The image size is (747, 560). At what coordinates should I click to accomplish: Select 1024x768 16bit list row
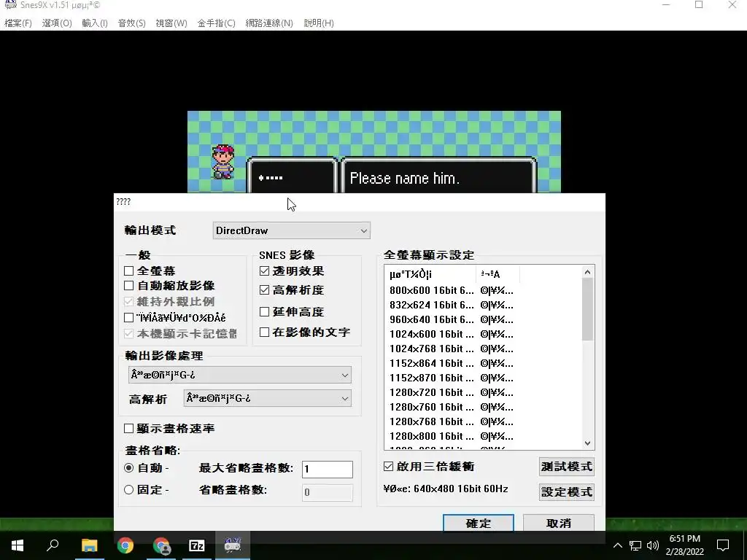[452, 349]
